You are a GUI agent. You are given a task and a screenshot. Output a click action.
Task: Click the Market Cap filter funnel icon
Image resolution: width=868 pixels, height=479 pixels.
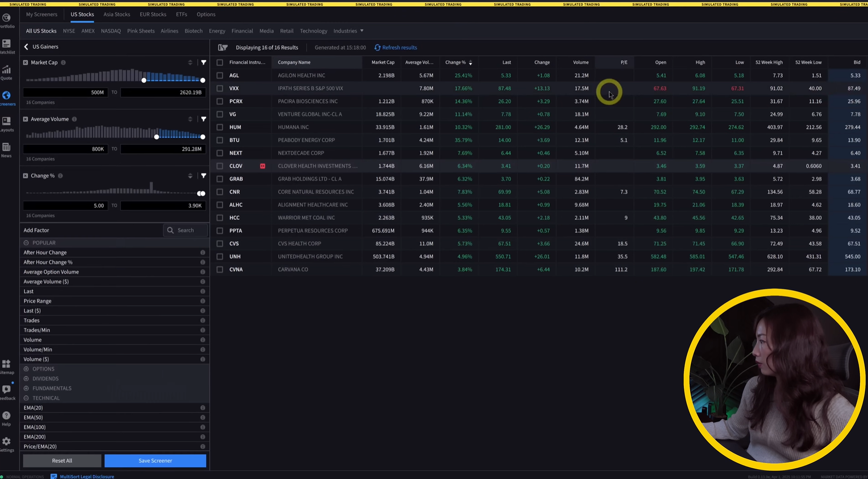point(203,62)
